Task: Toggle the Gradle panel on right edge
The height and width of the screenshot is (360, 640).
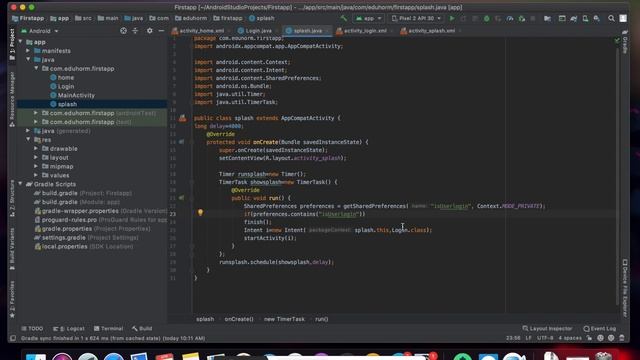Action: (624, 42)
